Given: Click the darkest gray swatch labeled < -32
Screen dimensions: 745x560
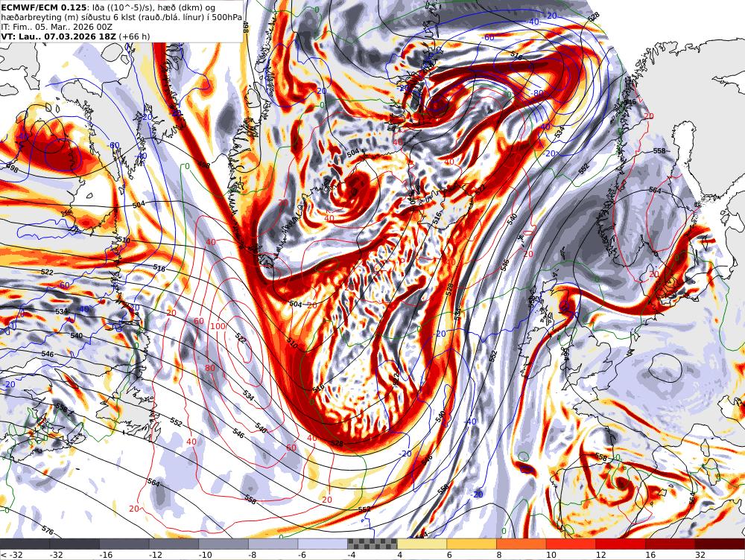Looking at the screenshot, I should (x=25, y=544).
